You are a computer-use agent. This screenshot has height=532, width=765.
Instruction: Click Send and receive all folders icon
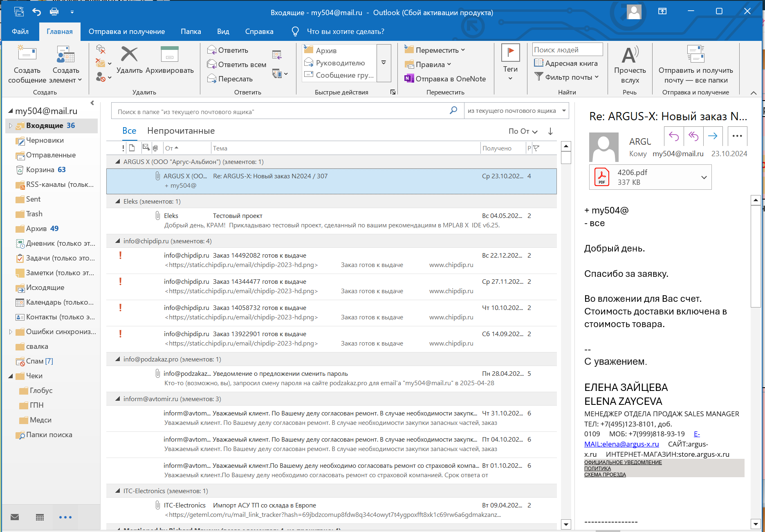coord(695,54)
